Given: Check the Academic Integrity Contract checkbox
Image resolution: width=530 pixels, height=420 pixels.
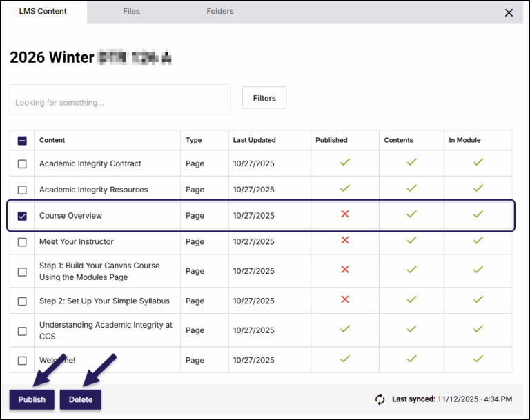Looking at the screenshot, I should (x=22, y=164).
